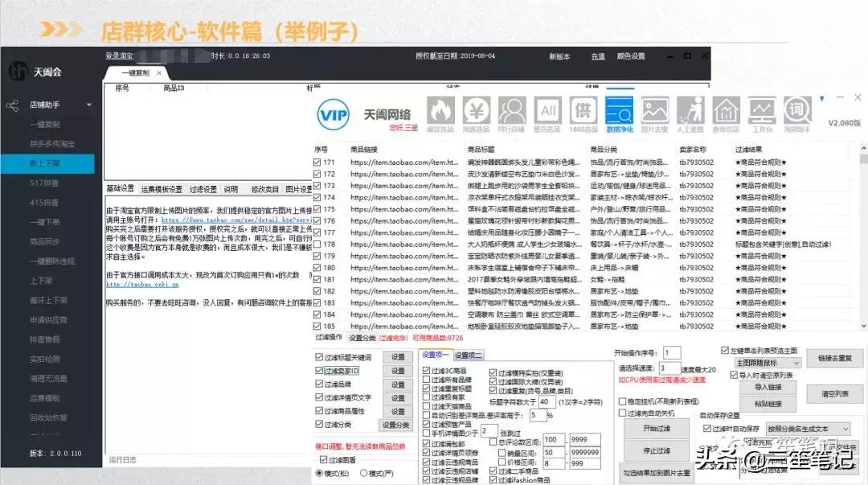
Task: Open the 主图跟随鼠标 dropdown
Action: [x=767, y=363]
